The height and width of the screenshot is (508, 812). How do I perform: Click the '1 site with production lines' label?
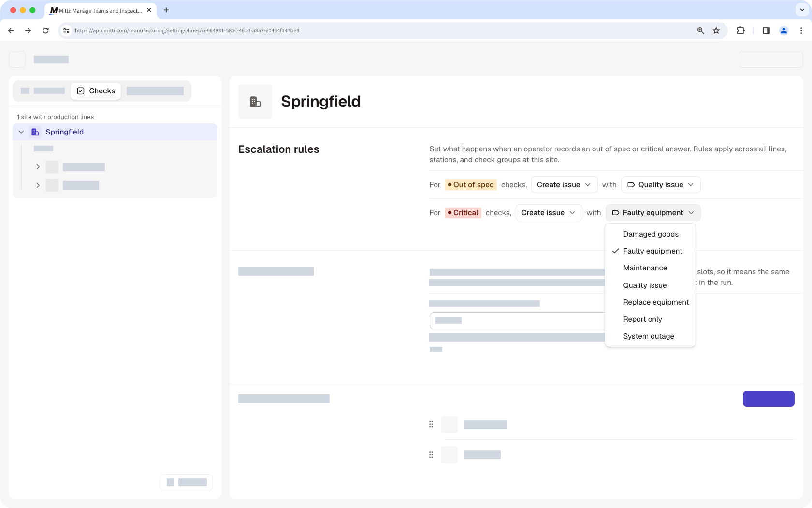[55, 117]
